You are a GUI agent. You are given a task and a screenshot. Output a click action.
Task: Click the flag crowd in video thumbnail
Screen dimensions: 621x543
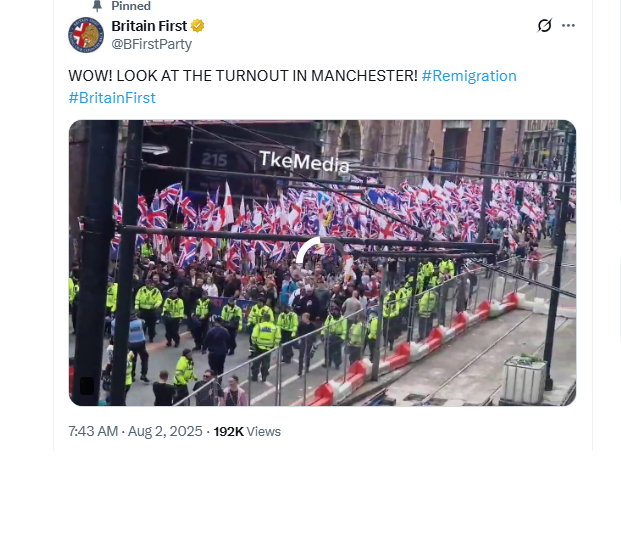point(337,216)
